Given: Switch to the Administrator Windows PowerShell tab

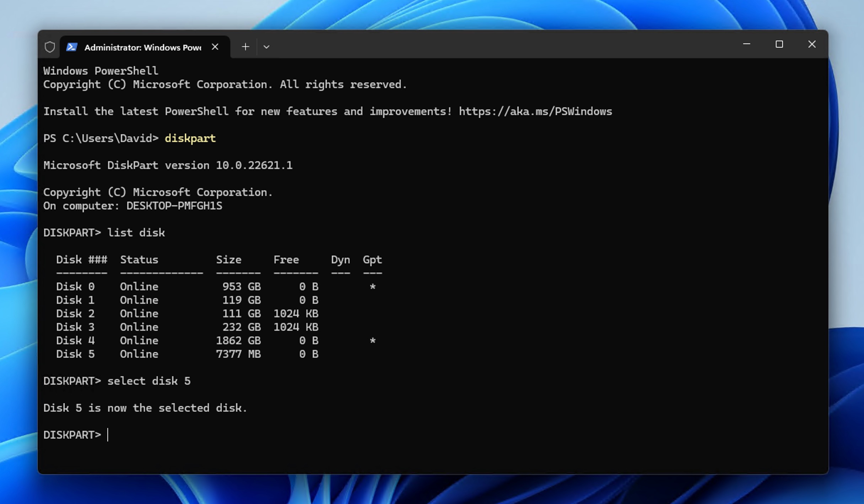Looking at the screenshot, I should click(x=142, y=46).
